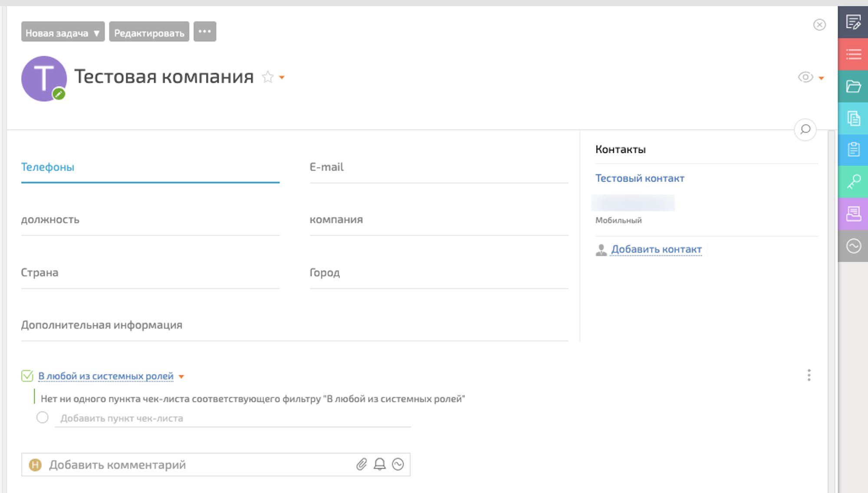Image resolution: width=868 pixels, height=493 pixels.
Task: Select the radio circle for new checklist item
Action: pyautogui.click(x=43, y=417)
